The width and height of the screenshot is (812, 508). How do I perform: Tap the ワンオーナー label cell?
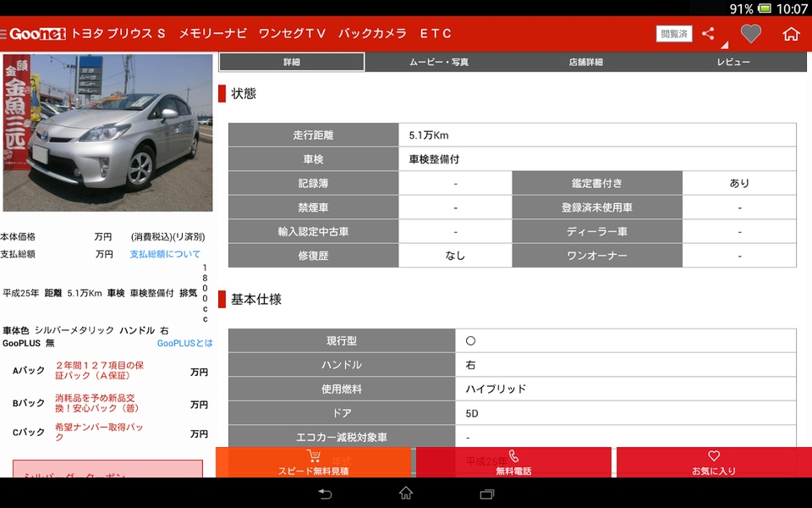tap(597, 256)
